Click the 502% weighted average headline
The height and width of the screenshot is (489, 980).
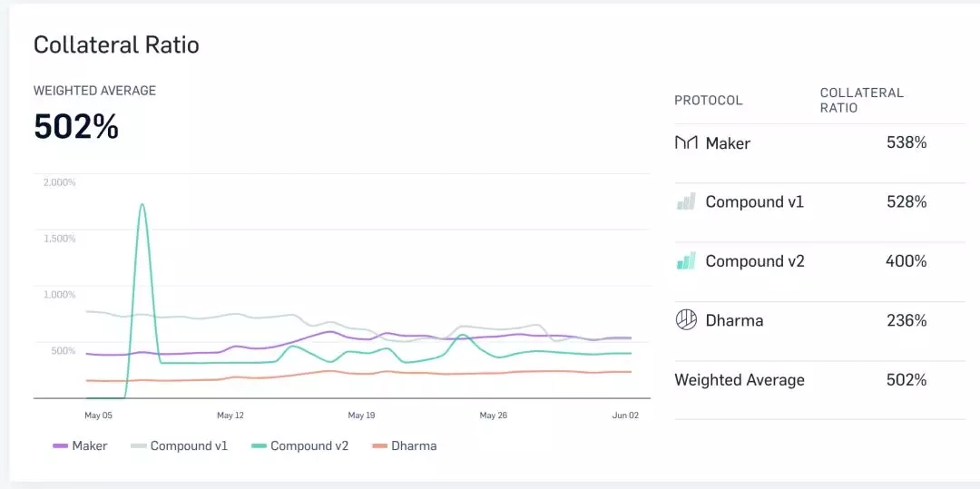pyautogui.click(x=76, y=127)
